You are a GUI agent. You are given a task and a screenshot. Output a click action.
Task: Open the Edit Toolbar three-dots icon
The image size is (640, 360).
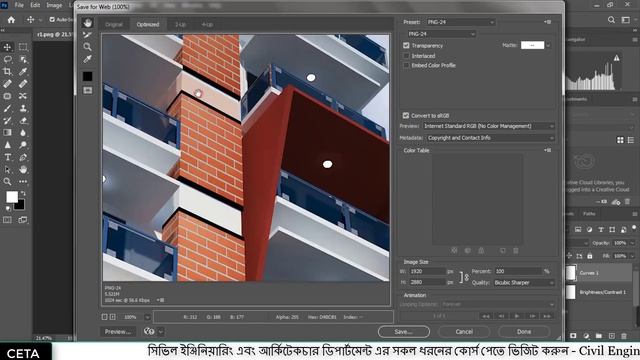point(23,182)
